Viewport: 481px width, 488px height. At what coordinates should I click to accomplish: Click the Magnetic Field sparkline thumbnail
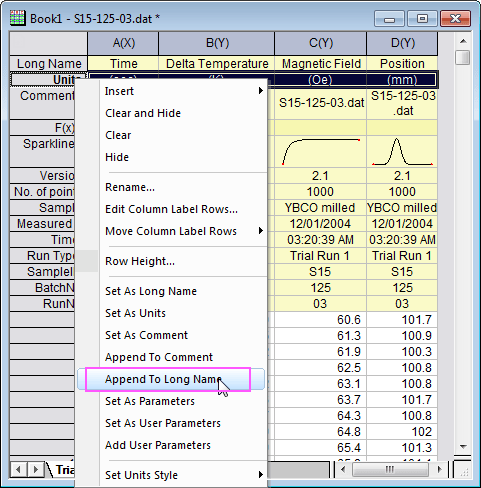pyautogui.click(x=321, y=152)
